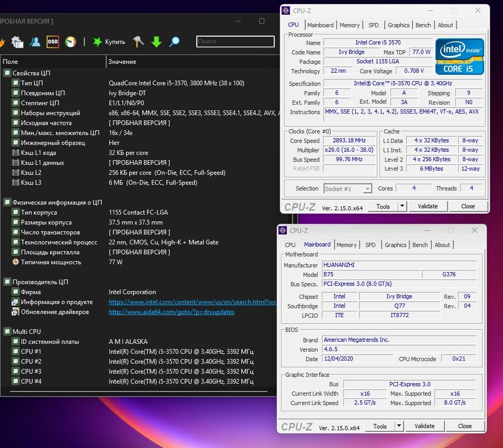The image size is (503, 448).
Task: Click the chip icon beside Кэш L1 кода
Action: (x=15, y=153)
